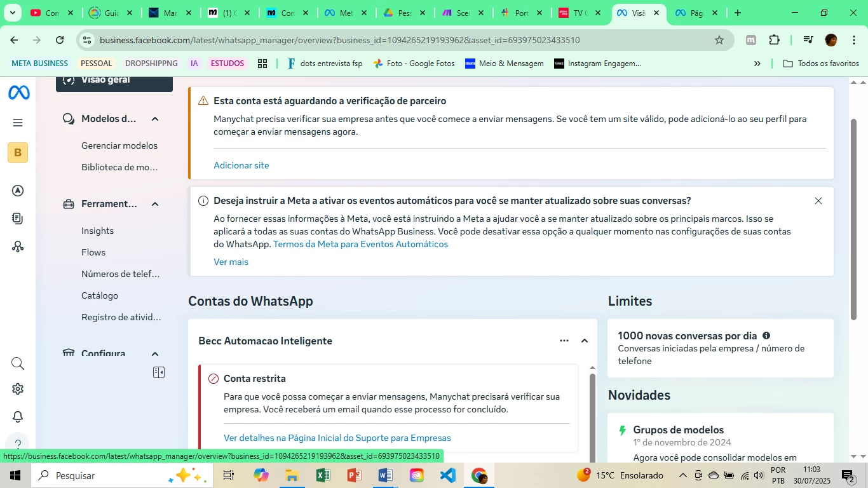This screenshot has height=488, width=868.
Task: Open Números de telefone
Action: click(121, 274)
